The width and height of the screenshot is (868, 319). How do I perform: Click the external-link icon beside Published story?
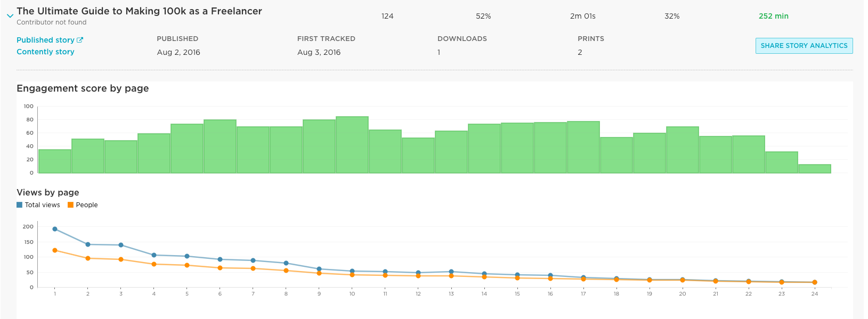tap(80, 40)
